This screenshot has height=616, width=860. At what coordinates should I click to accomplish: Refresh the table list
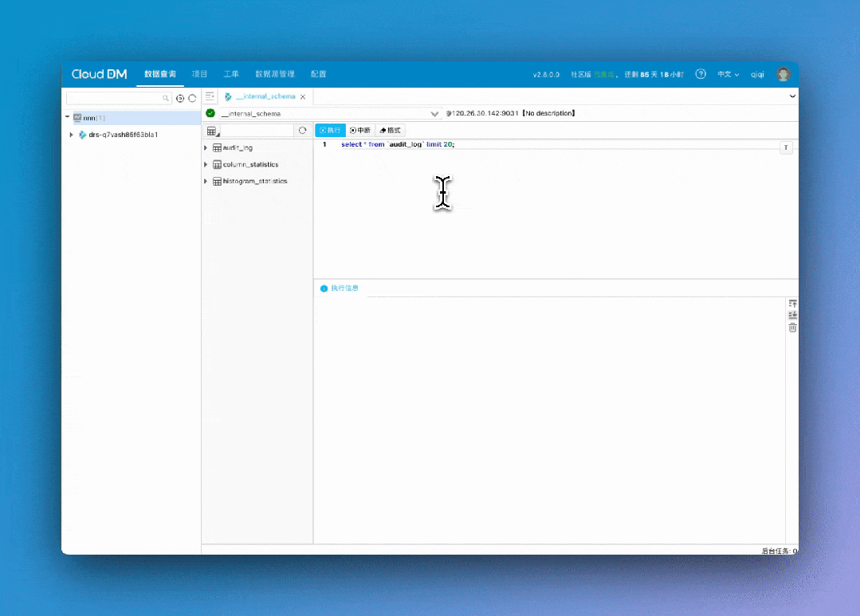coord(302,131)
